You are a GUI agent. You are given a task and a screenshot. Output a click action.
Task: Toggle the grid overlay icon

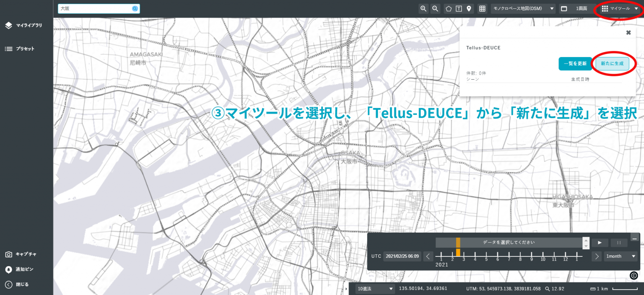pyautogui.click(x=482, y=9)
